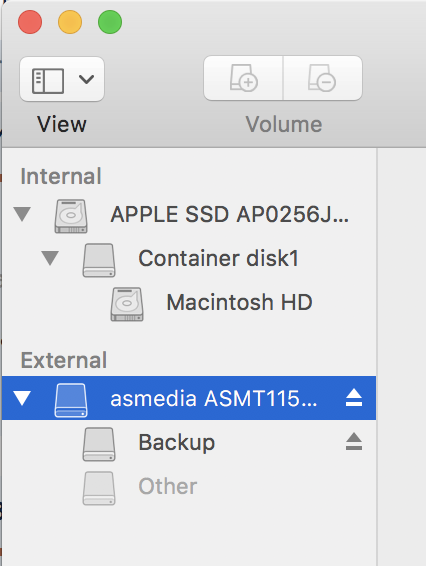This screenshot has width=426, height=566.
Task: Select the APPLE SSD AP0256J disk
Action: click(189, 214)
